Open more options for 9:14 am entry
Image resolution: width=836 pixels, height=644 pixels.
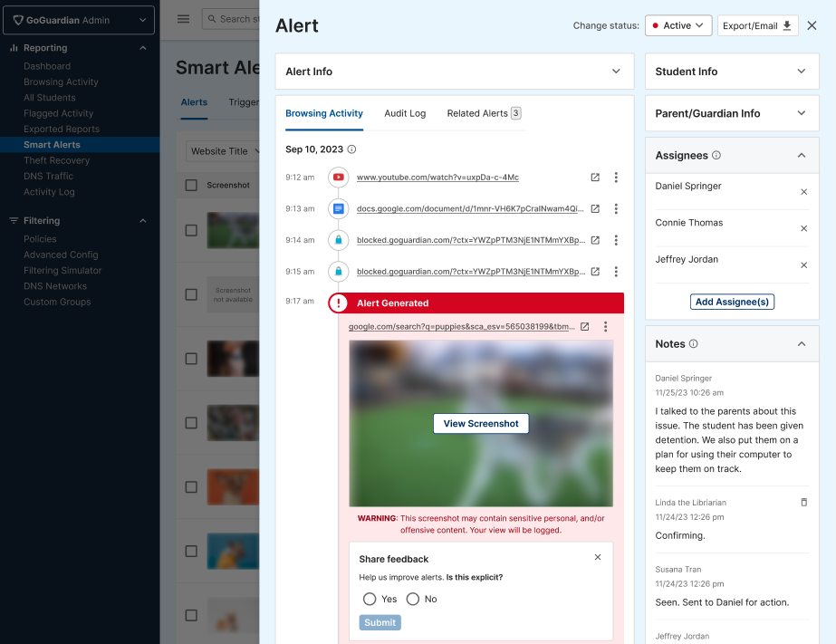point(616,240)
